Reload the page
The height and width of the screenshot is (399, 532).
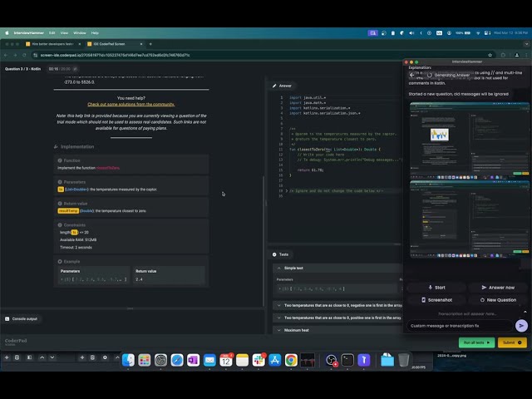coord(24,55)
